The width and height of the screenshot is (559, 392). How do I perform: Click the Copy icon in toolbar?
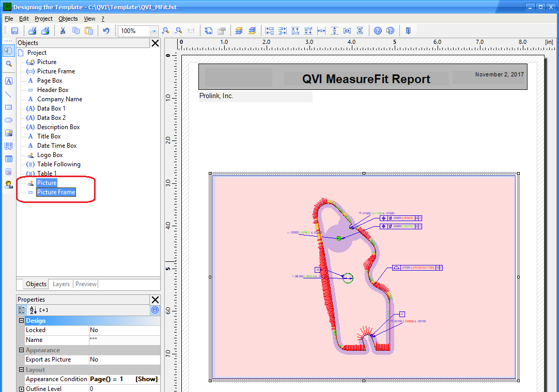tap(75, 31)
